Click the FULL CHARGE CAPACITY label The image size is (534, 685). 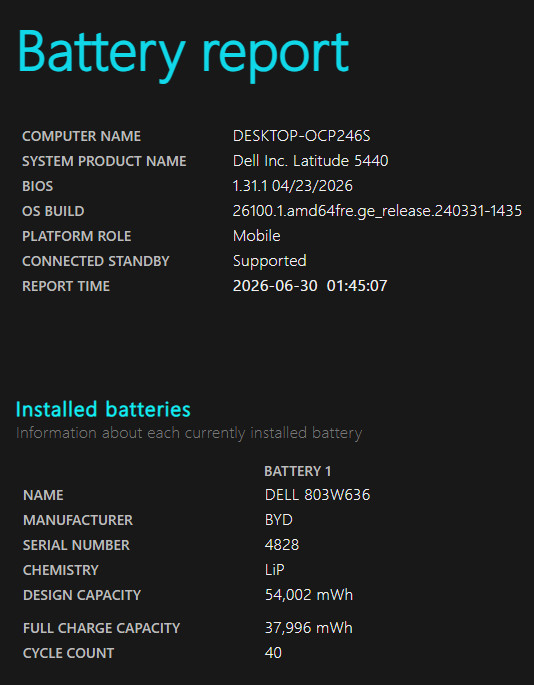point(101,628)
